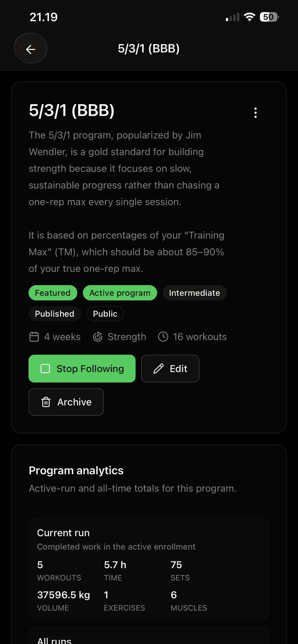Select the Strength goal icon

click(98, 337)
